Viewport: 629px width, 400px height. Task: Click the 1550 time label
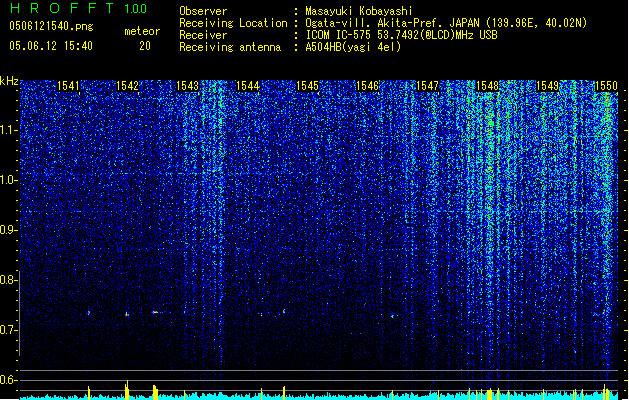click(606, 86)
